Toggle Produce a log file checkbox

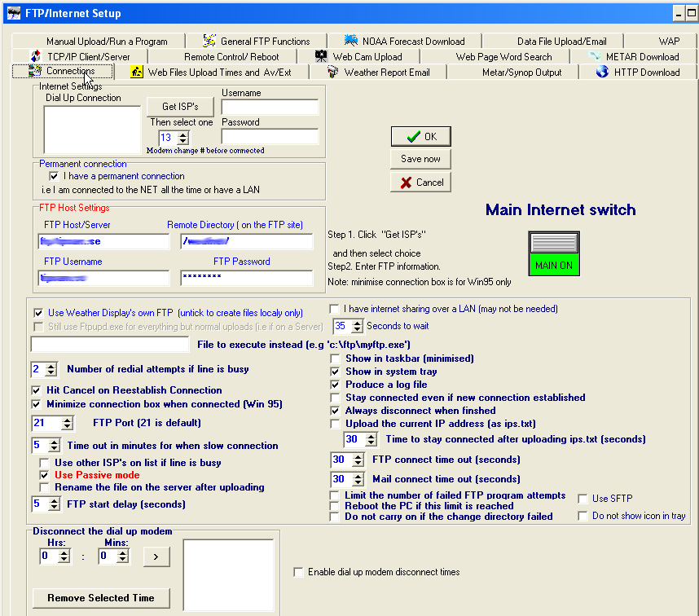click(x=335, y=385)
